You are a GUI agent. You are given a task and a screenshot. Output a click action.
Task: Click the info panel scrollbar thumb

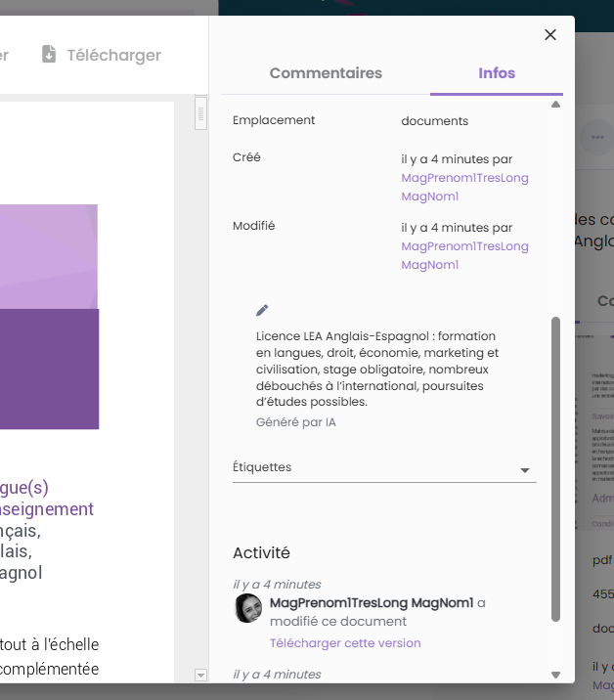[555, 469]
